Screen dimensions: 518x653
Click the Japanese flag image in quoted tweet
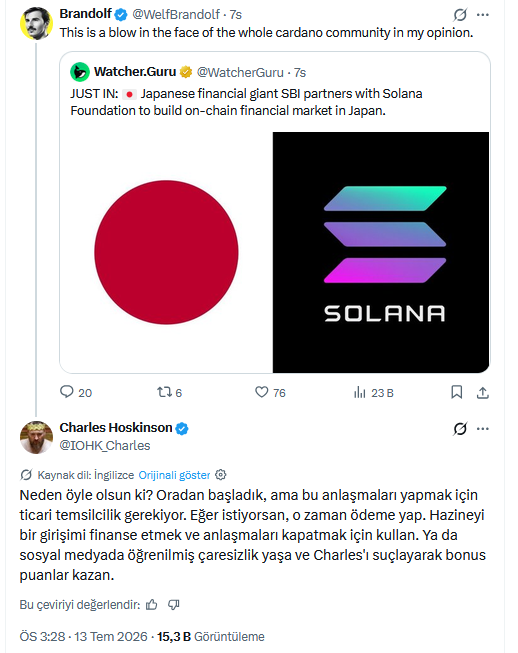[166, 252]
